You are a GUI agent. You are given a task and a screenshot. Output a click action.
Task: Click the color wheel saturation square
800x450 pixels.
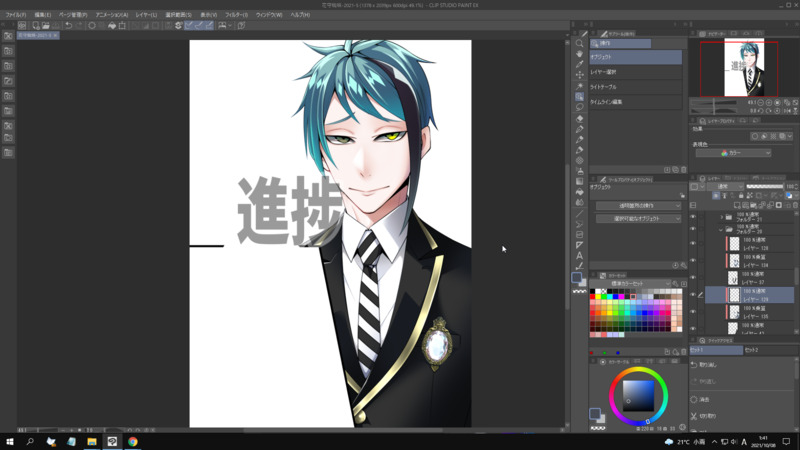tap(638, 396)
